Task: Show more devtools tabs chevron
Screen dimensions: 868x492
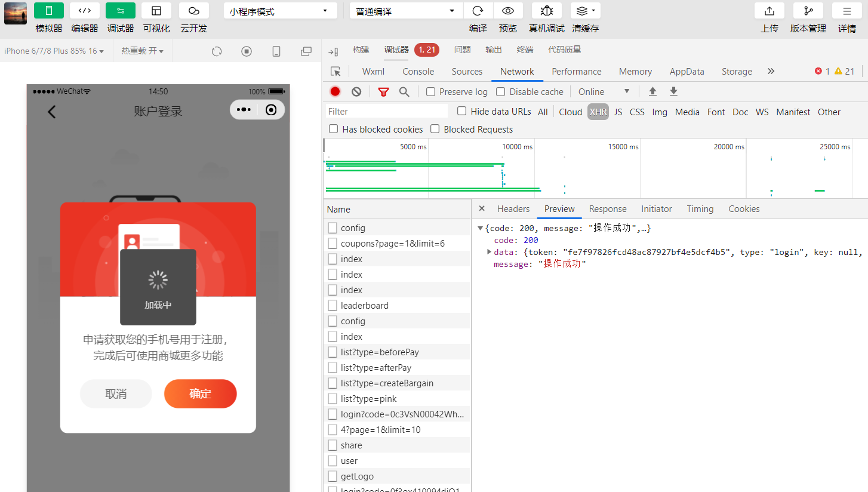Action: click(x=771, y=71)
